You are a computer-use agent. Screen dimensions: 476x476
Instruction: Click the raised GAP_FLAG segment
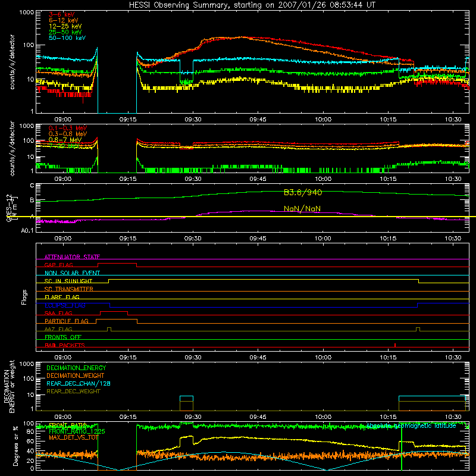[117, 264]
